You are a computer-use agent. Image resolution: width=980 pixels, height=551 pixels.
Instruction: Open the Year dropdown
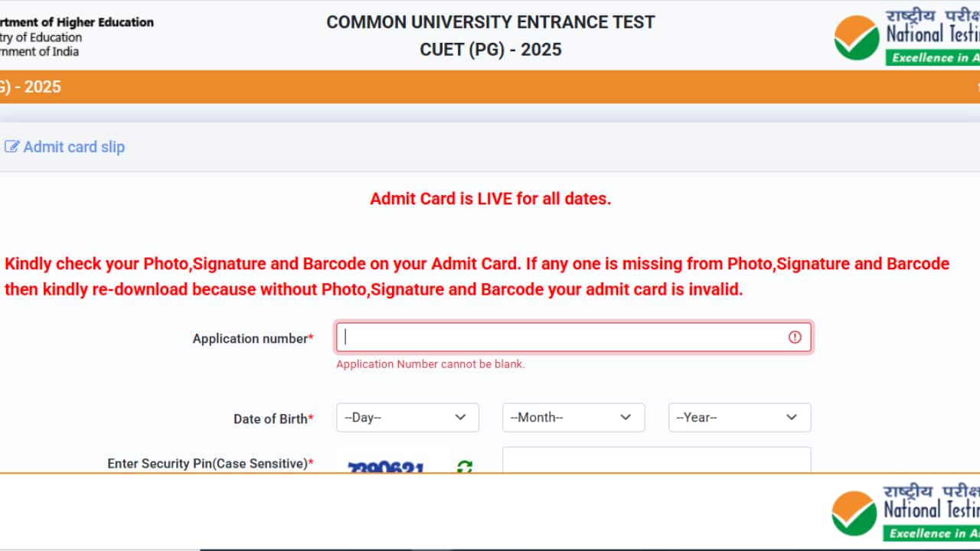pos(739,417)
